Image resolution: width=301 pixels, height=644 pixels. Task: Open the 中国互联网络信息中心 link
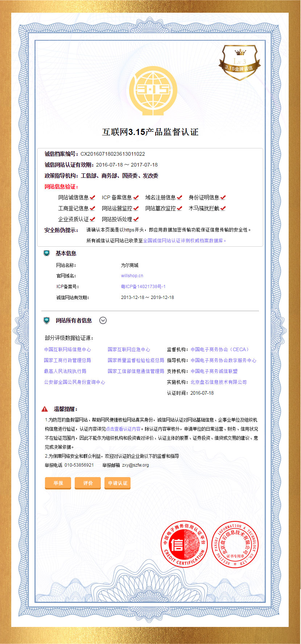coord(67,349)
